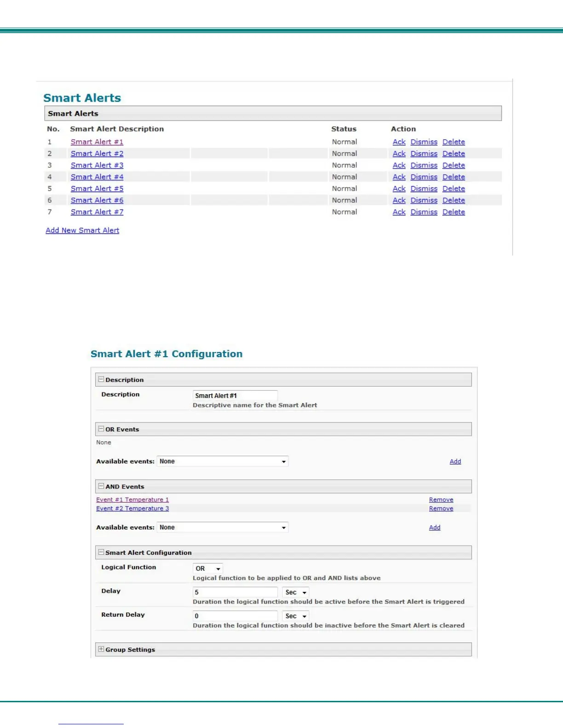
Task: Delete Smart Alert #6
Action: click(454, 200)
